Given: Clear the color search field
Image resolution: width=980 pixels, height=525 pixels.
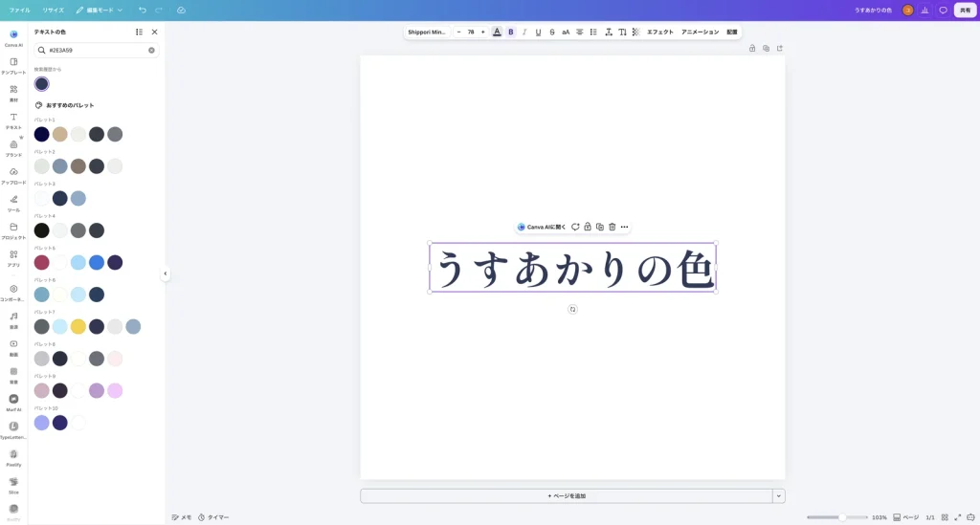Looking at the screenshot, I should (x=151, y=50).
